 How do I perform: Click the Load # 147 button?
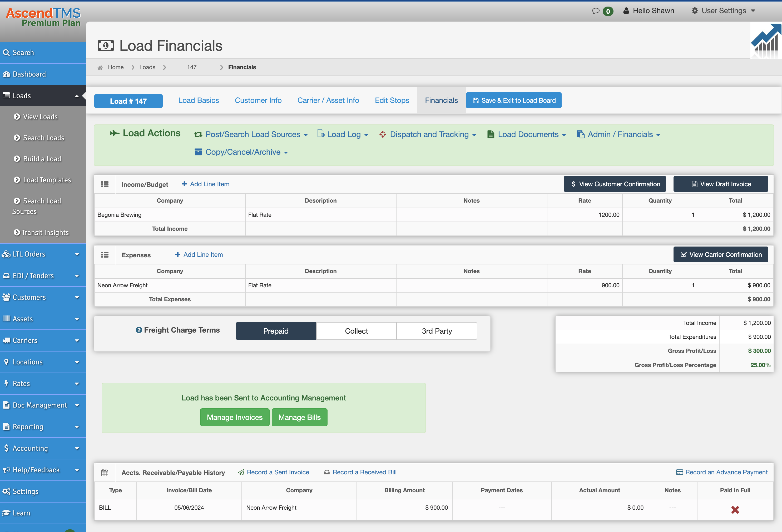click(128, 101)
